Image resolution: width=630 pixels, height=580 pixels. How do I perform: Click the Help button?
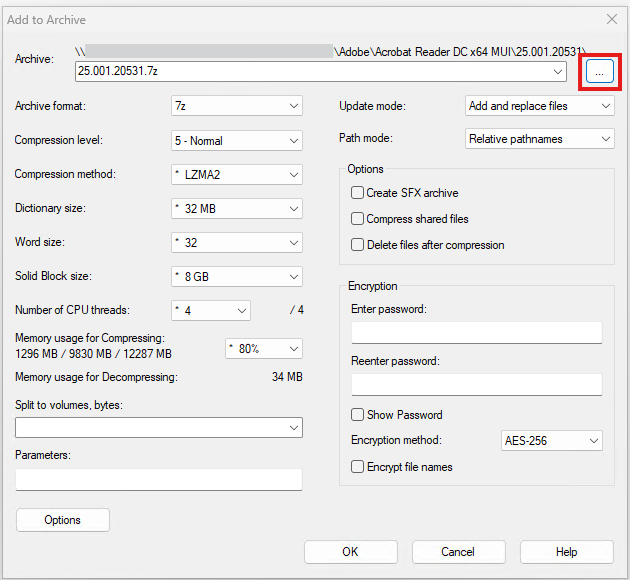pyautogui.click(x=566, y=552)
